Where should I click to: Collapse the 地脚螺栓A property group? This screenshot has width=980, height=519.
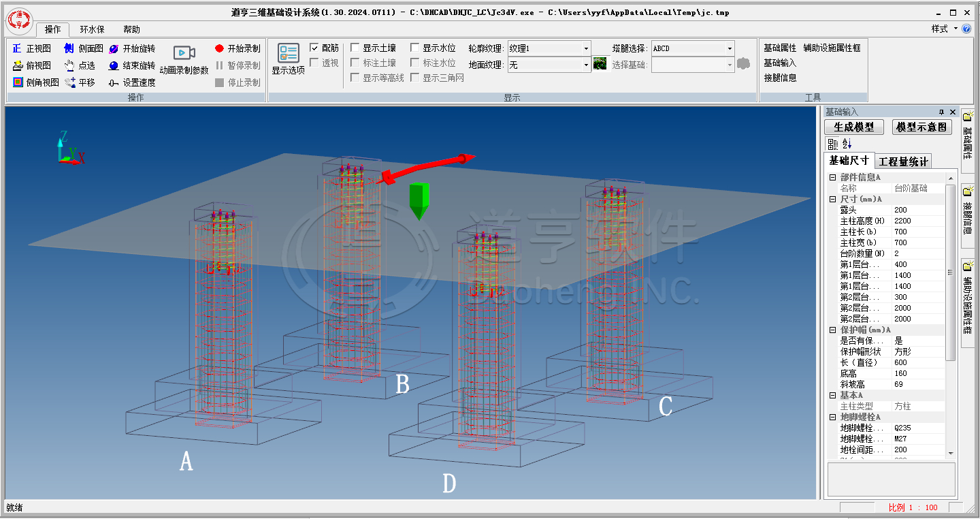[x=832, y=417]
